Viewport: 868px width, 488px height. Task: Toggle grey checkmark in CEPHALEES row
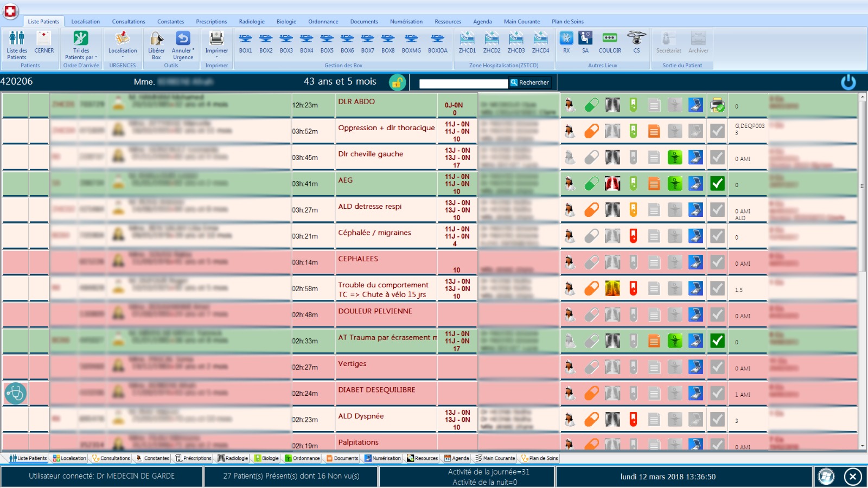[x=717, y=262]
